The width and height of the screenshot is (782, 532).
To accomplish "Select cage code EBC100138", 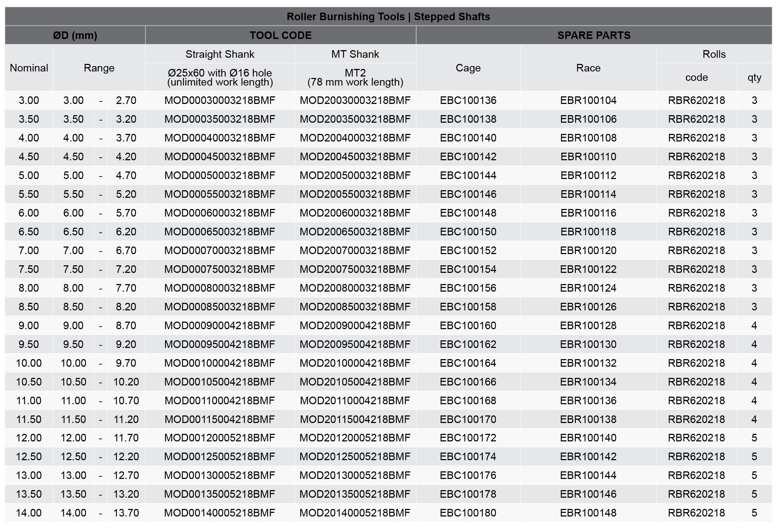I will [x=468, y=119].
